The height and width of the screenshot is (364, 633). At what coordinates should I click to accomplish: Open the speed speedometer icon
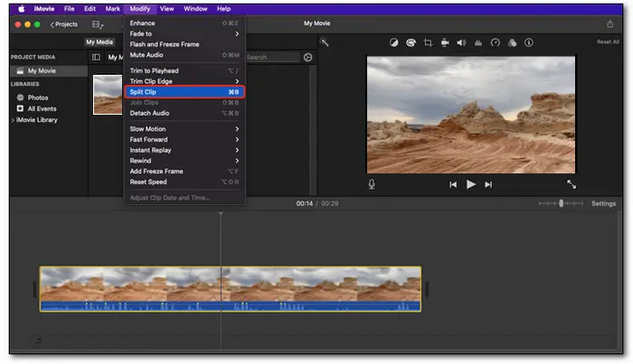pyautogui.click(x=495, y=42)
